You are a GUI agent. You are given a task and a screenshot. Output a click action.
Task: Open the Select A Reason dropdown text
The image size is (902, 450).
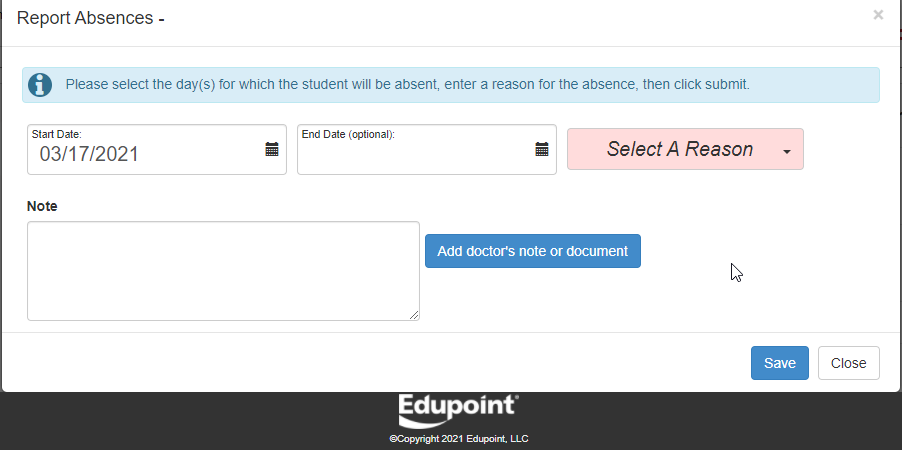pos(679,149)
